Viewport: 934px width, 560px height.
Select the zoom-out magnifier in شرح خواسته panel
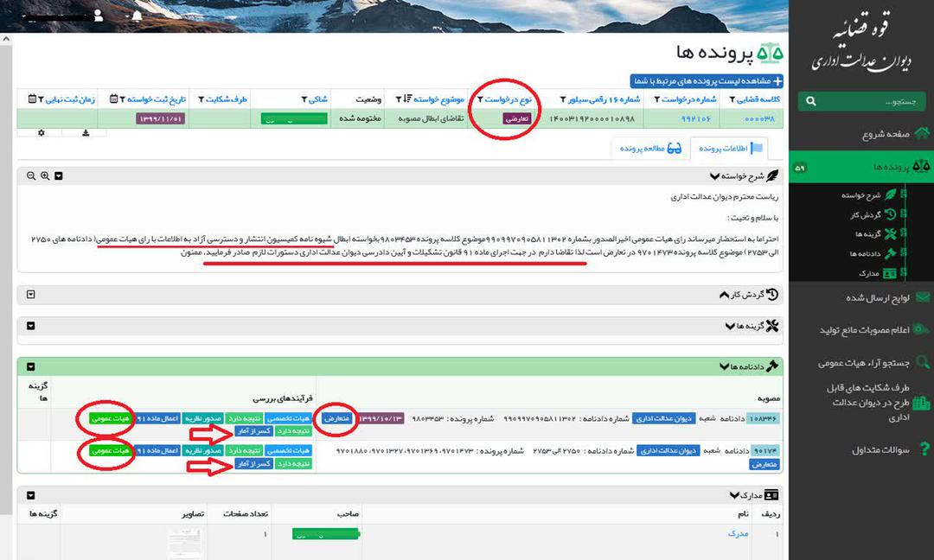point(29,175)
